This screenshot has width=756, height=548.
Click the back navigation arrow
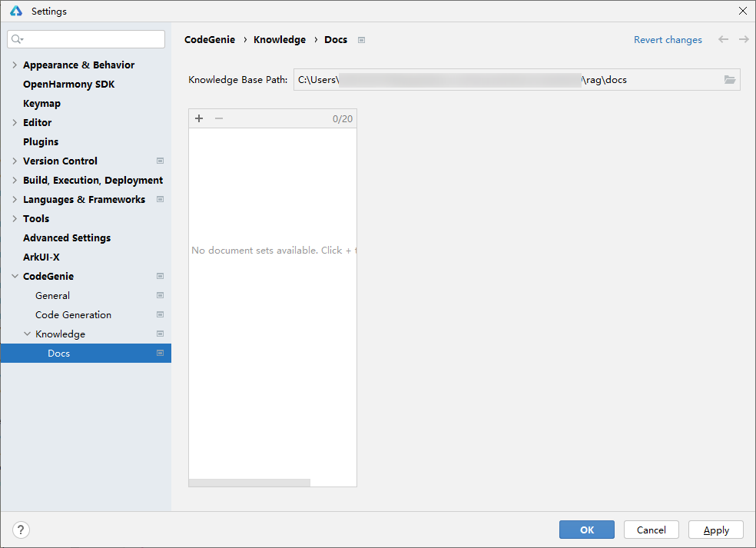pyautogui.click(x=723, y=39)
